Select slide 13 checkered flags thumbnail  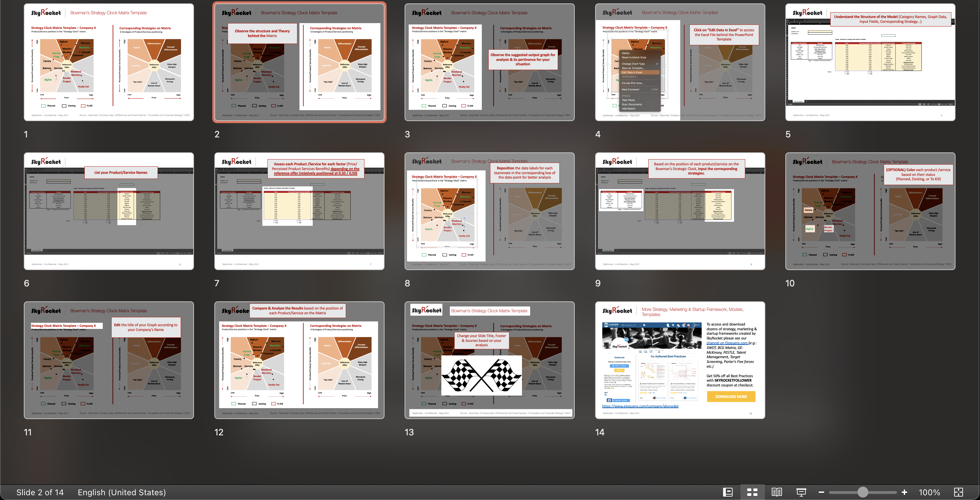point(490,361)
